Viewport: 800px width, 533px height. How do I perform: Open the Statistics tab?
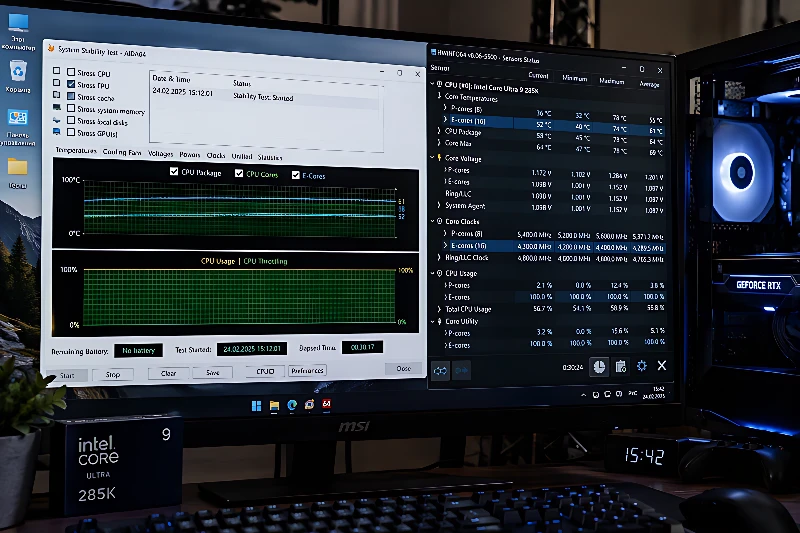click(x=270, y=157)
